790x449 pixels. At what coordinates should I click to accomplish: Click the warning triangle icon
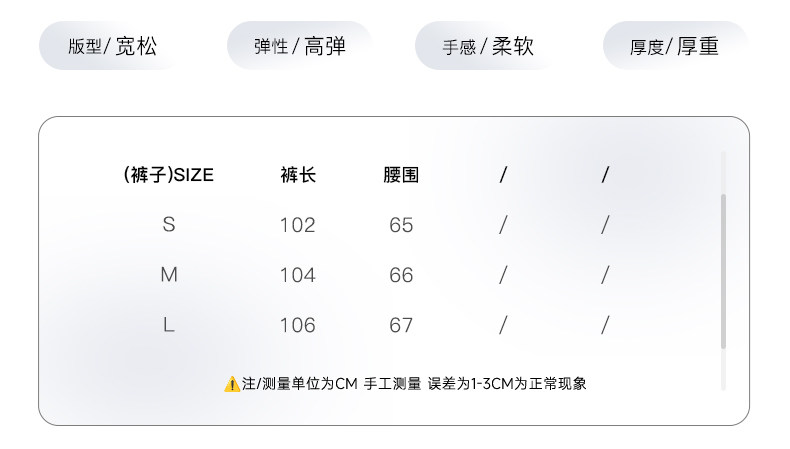pyautogui.click(x=232, y=384)
